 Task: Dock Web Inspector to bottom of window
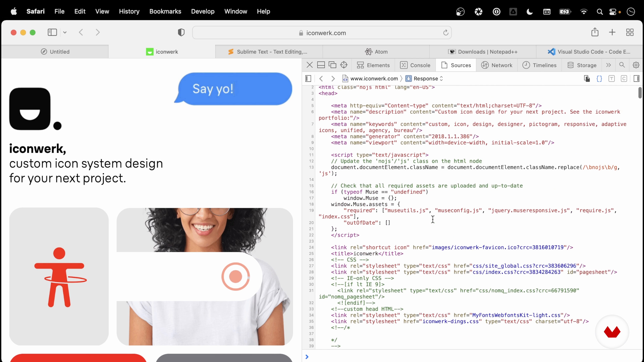click(x=321, y=65)
